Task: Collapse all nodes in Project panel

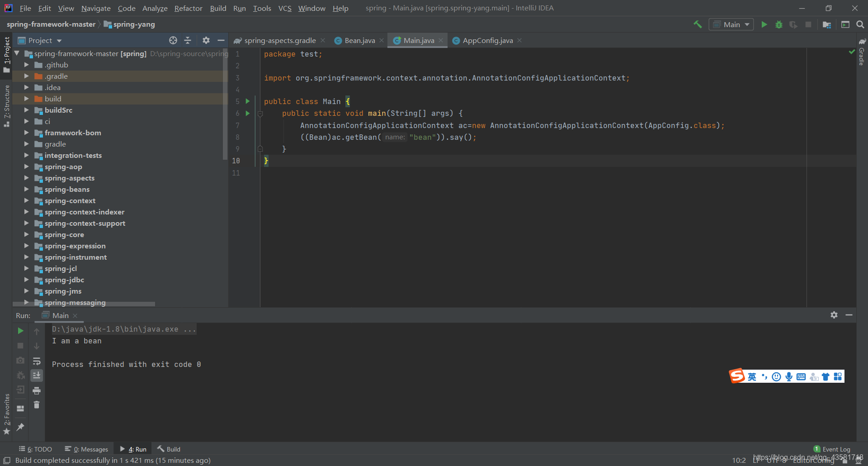Action: point(188,40)
